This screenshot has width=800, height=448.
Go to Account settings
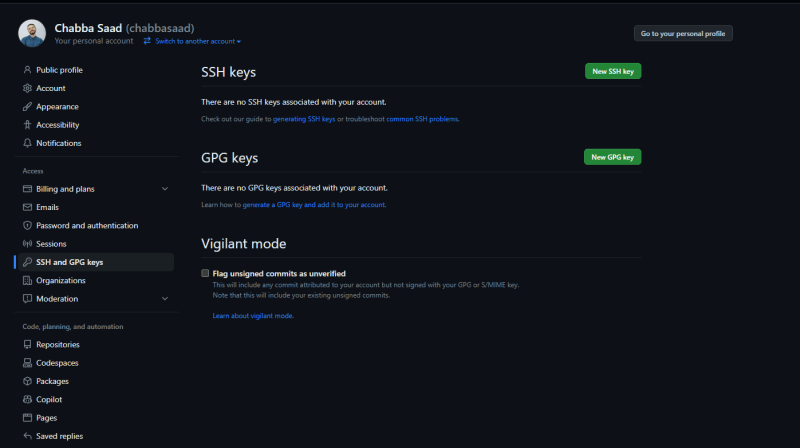coord(51,88)
